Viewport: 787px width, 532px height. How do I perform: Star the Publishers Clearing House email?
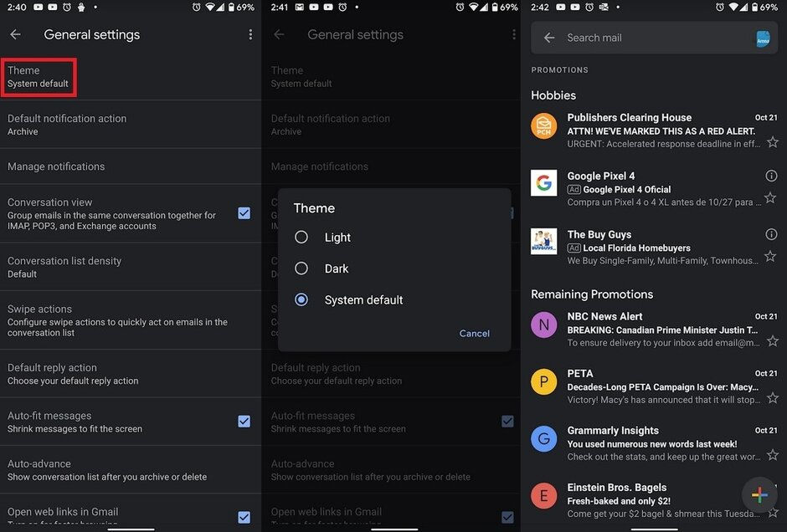772,143
